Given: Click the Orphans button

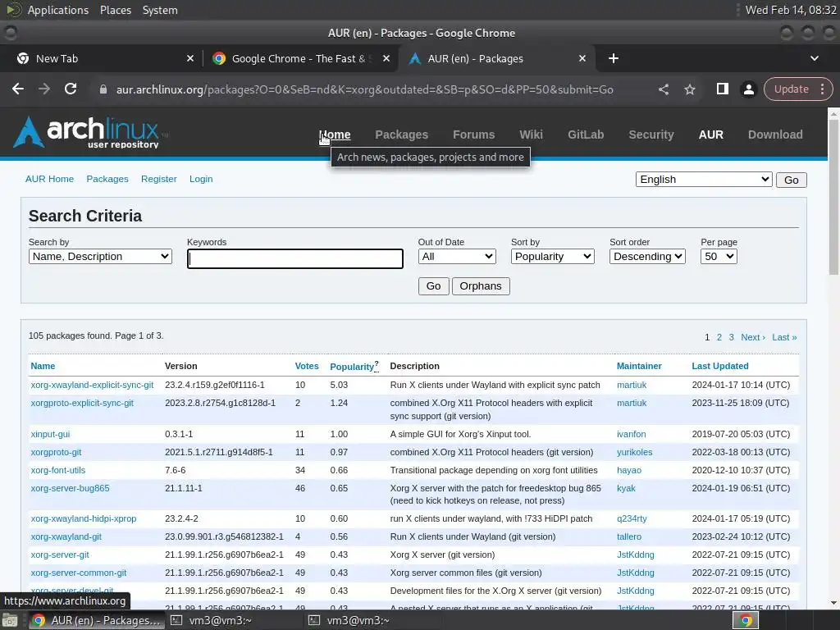Looking at the screenshot, I should tap(481, 286).
